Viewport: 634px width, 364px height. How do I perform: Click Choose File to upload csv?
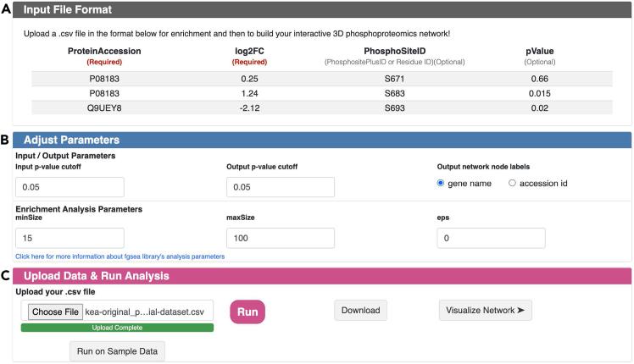55,311
